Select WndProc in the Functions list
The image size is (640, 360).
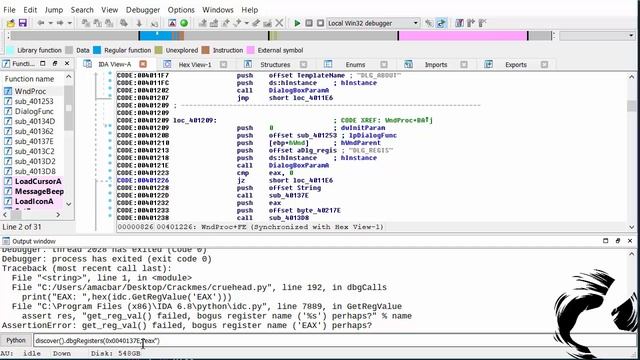31,91
